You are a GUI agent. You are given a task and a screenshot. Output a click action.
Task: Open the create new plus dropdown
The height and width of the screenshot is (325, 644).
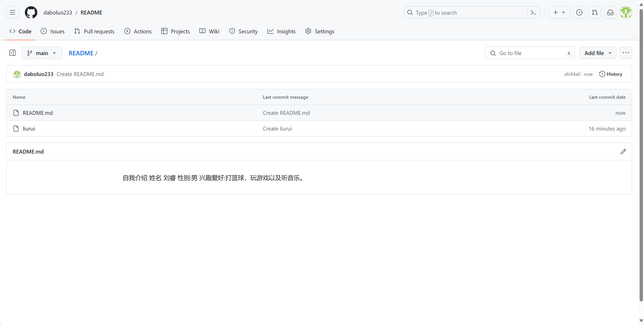coord(559,12)
